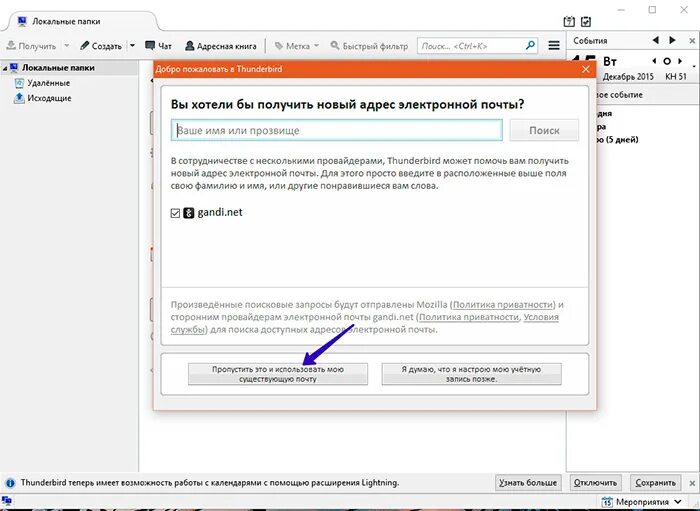Close the Thunderbird welcome dialog
The image size is (700, 511).
click(x=586, y=69)
